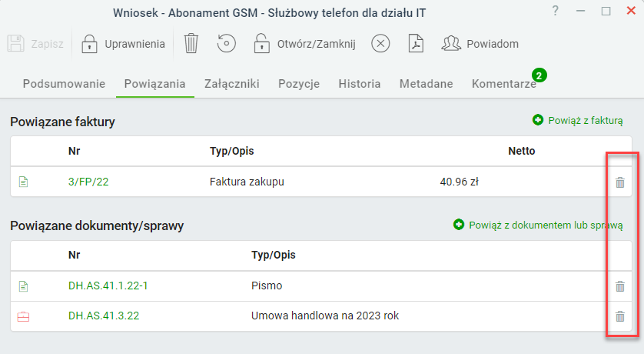Viewport: 644px width, 354px height.
Task: Click the circular restore arrow icon
Action: [x=226, y=44]
